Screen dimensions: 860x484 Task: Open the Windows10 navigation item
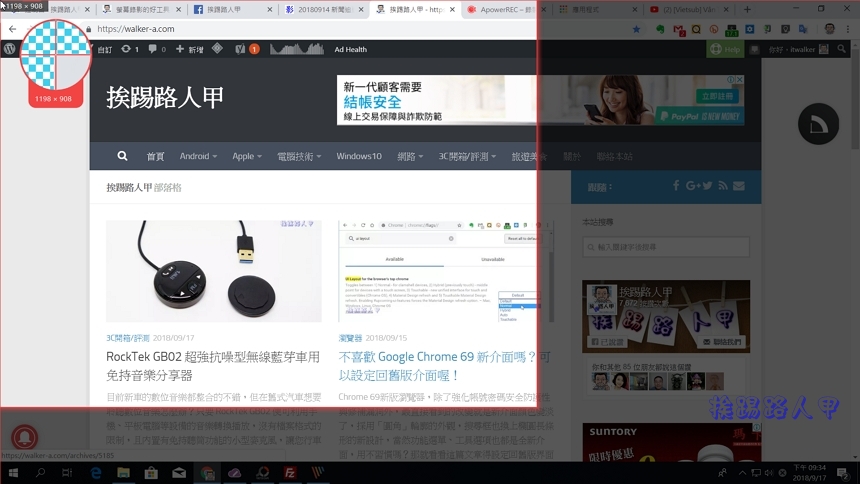click(x=359, y=156)
